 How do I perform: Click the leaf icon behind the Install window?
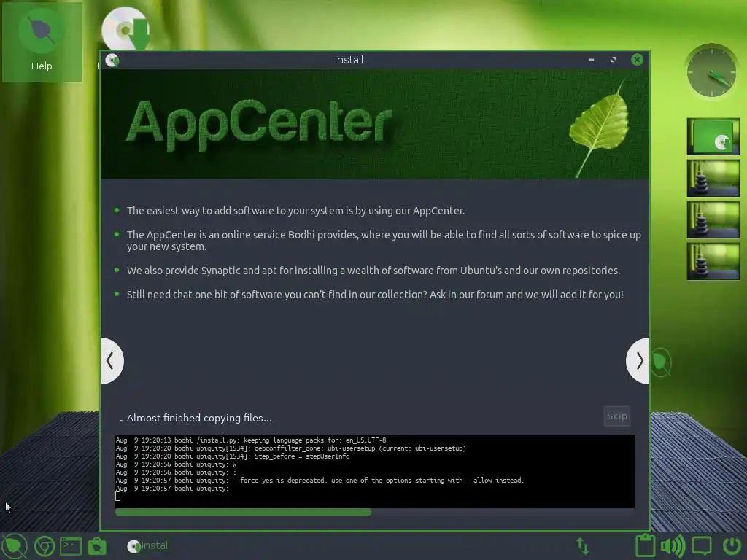click(x=662, y=362)
